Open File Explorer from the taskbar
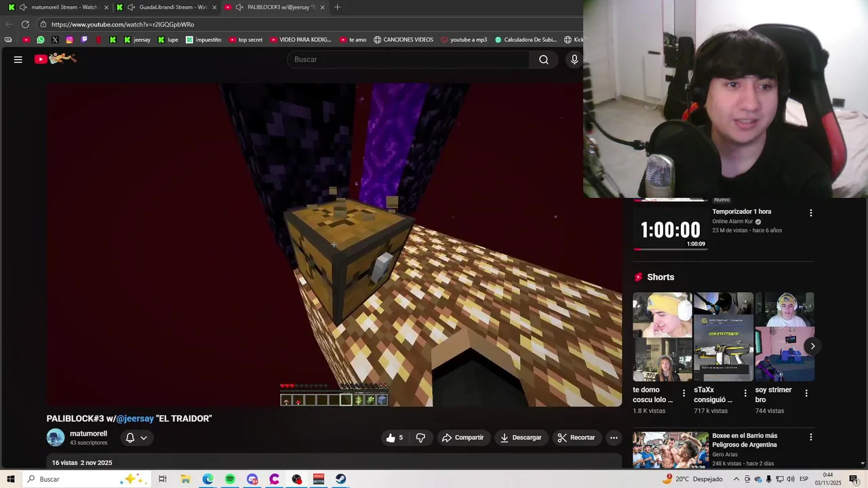This screenshot has height=488, width=868. 185,479
